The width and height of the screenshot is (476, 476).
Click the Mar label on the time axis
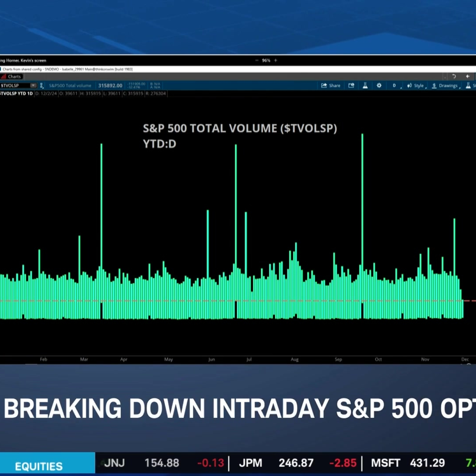tap(84, 359)
